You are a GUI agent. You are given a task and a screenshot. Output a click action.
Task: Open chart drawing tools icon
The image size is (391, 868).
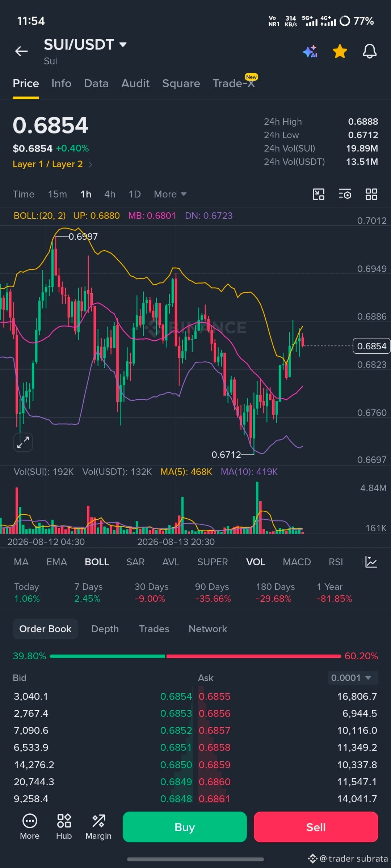coord(319,194)
